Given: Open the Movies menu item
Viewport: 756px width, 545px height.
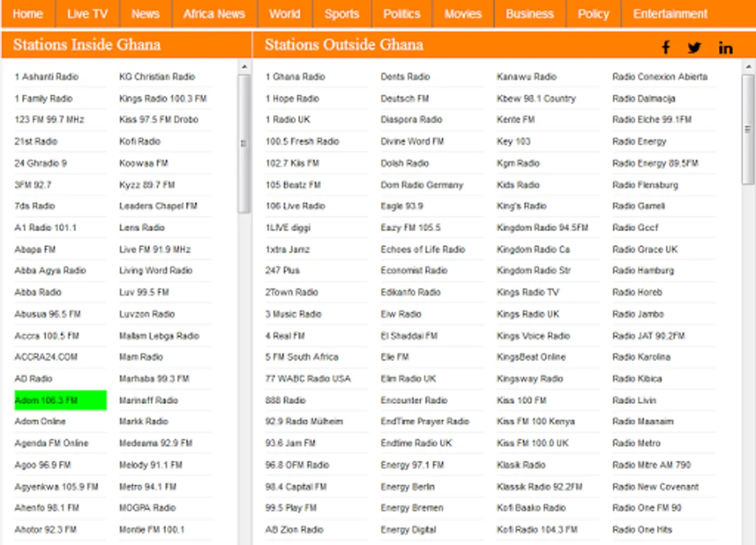Looking at the screenshot, I should pos(463,14).
